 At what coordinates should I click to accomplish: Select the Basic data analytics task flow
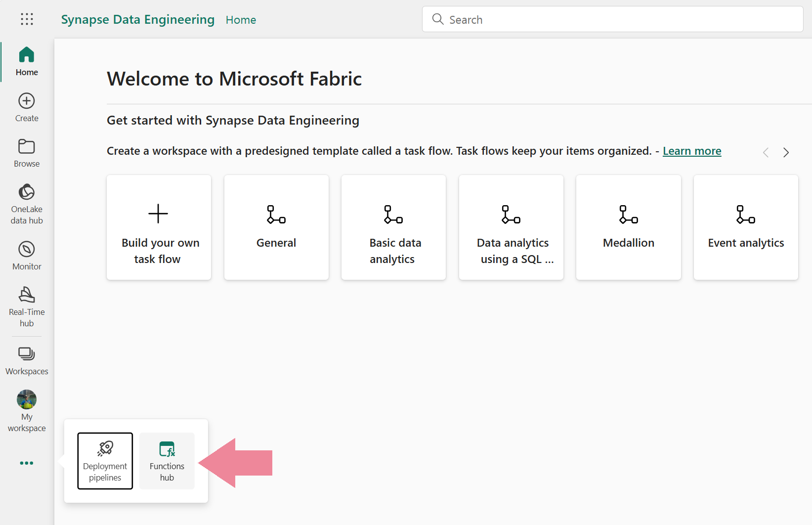tap(394, 227)
